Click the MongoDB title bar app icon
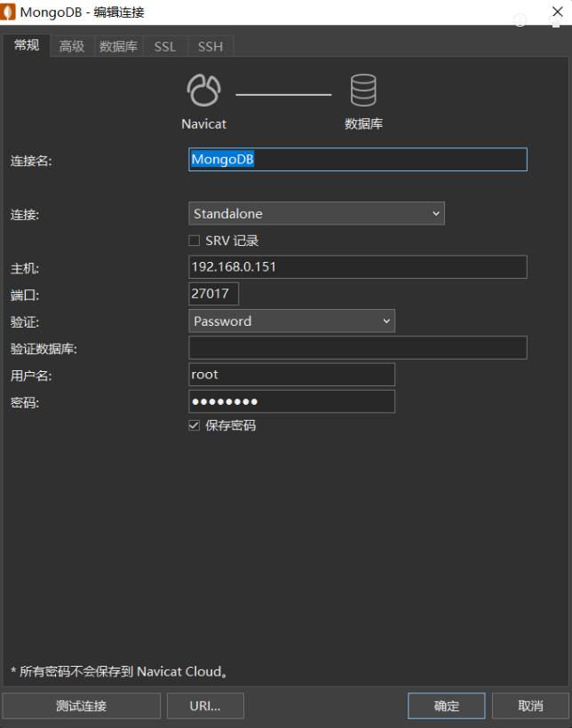This screenshot has height=728, width=572. [8, 12]
